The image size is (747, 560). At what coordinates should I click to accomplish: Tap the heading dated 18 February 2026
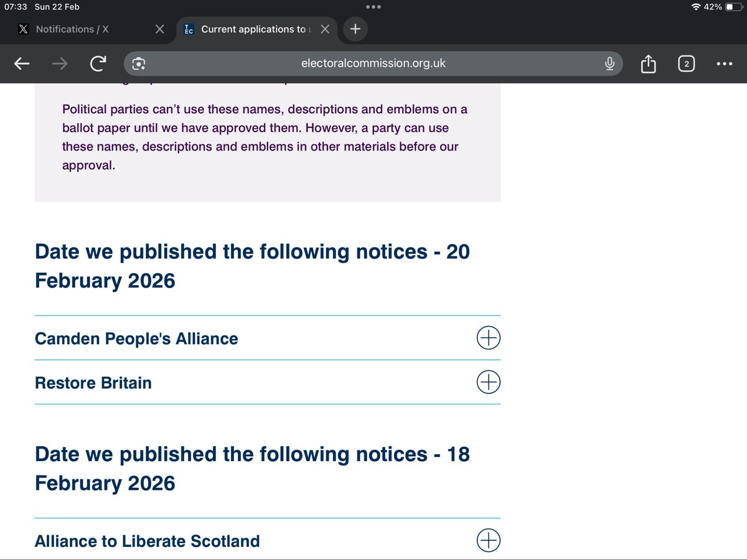[252, 469]
